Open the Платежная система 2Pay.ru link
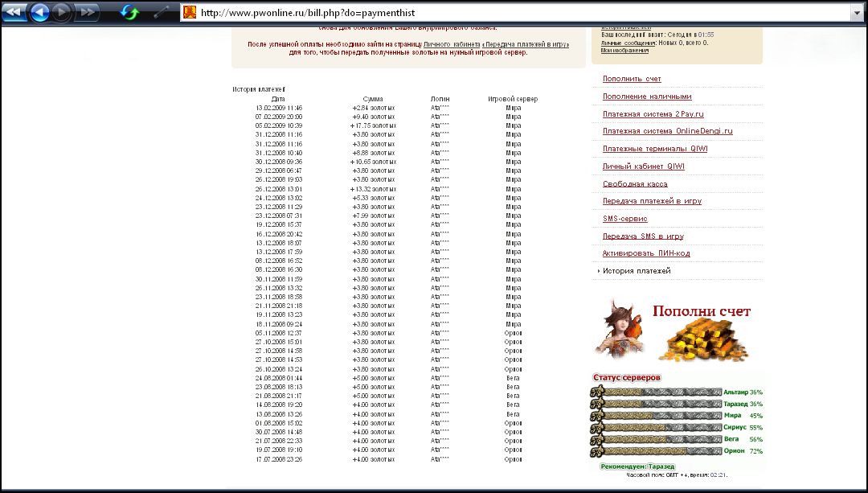The image size is (868, 493). [x=653, y=114]
